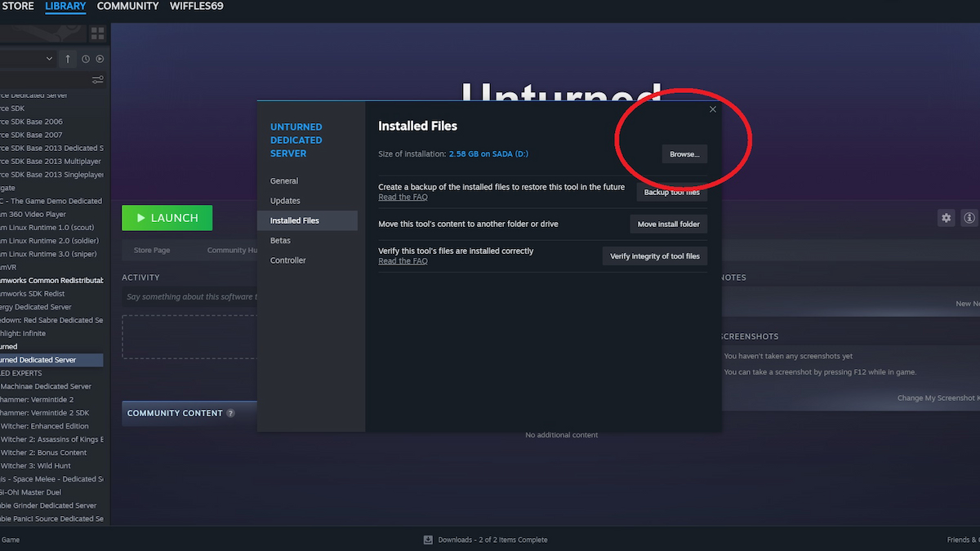
Task: Open the COMMUNITY menu in top navigation
Action: point(127,7)
